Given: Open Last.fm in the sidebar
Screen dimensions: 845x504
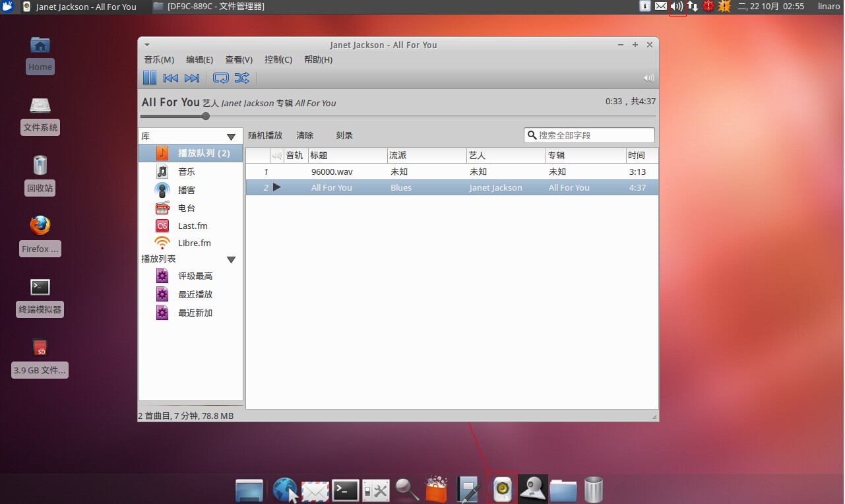Looking at the screenshot, I should 192,226.
